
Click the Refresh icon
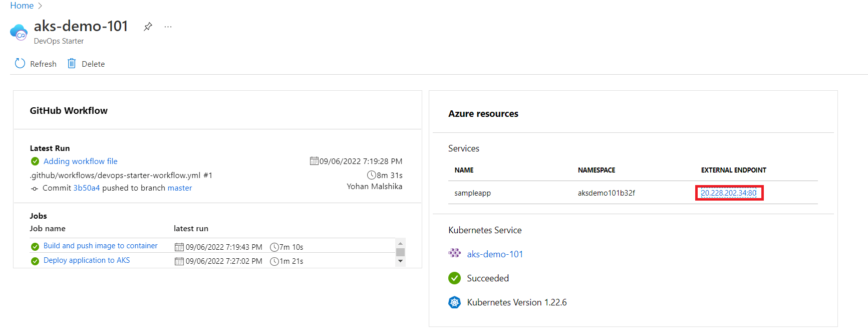point(20,64)
